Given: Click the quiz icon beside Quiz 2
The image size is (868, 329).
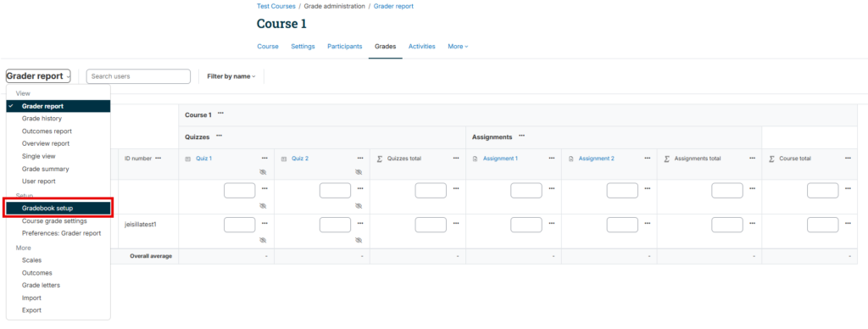Looking at the screenshot, I should point(284,159).
